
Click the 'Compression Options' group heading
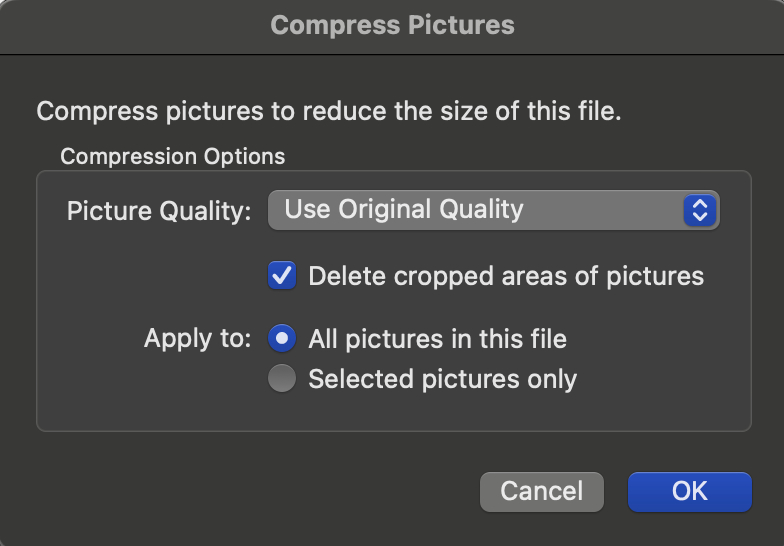click(172, 157)
